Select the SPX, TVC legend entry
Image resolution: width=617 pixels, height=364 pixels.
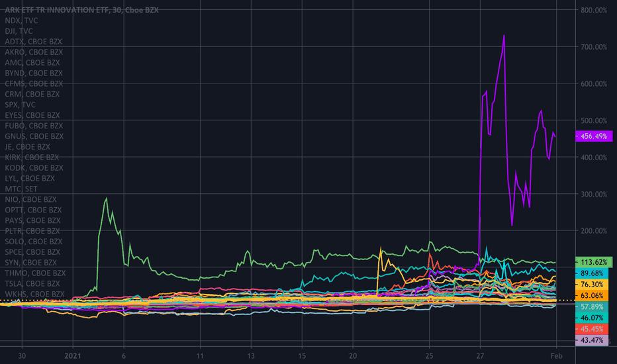tap(20, 105)
